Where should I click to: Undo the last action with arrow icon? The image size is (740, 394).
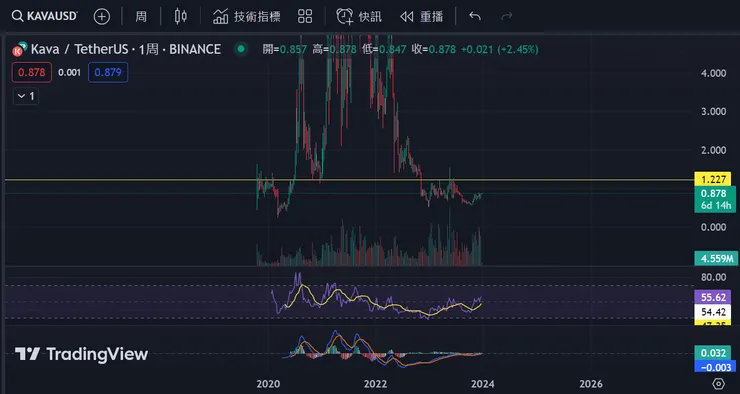point(475,17)
